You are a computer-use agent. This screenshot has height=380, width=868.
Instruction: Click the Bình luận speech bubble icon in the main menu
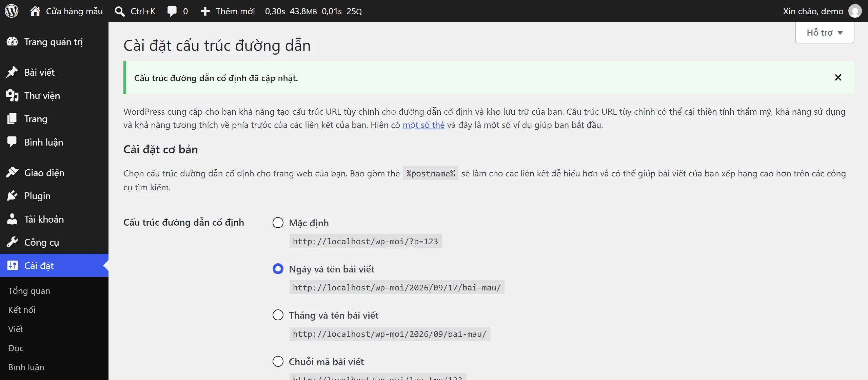point(12,142)
